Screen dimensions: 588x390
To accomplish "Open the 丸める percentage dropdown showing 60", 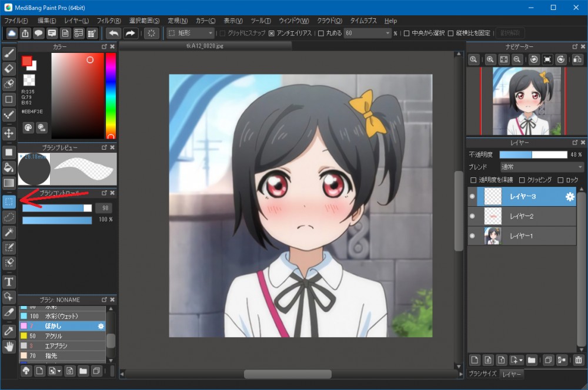I will tap(367, 33).
